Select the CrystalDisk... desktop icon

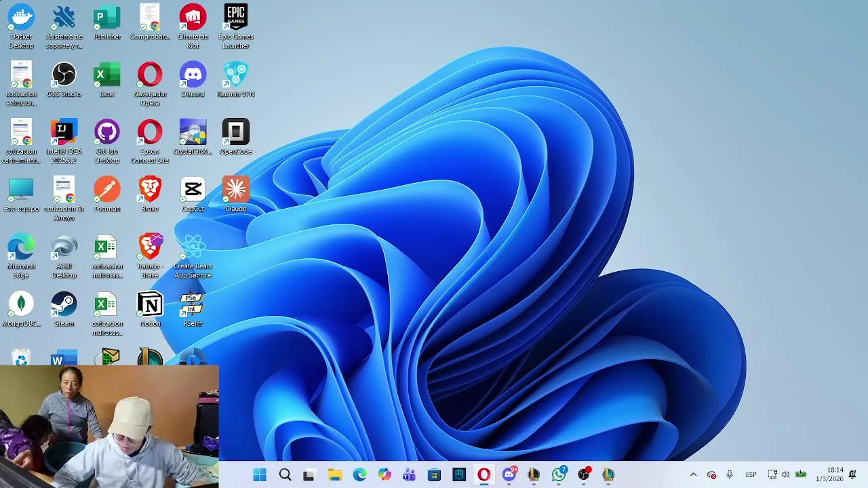tap(193, 138)
